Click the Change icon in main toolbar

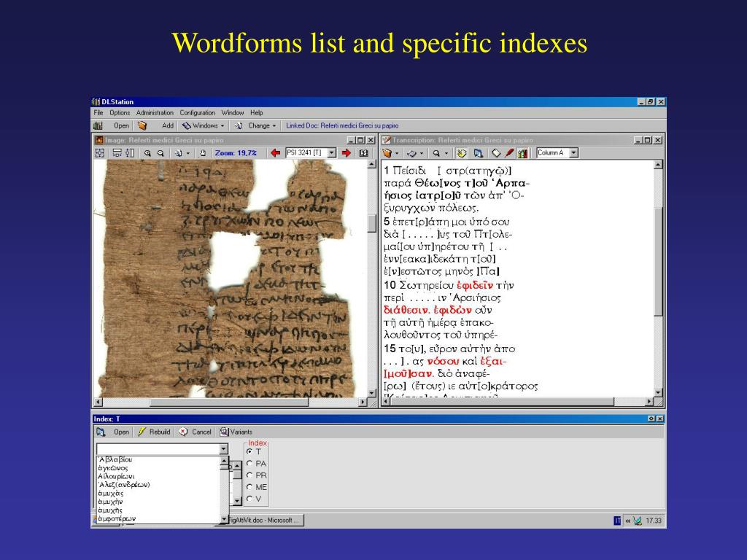pos(239,125)
